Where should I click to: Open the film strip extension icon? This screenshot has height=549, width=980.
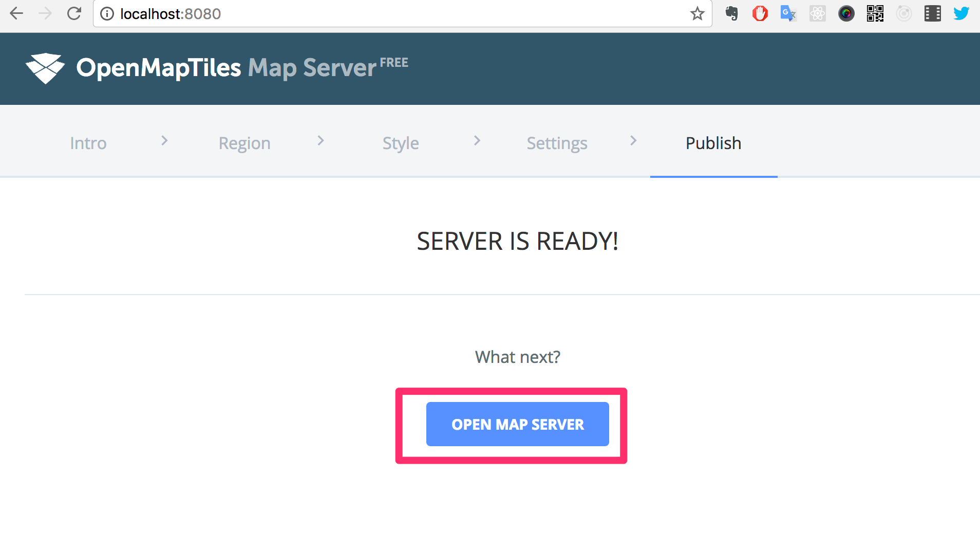(933, 13)
